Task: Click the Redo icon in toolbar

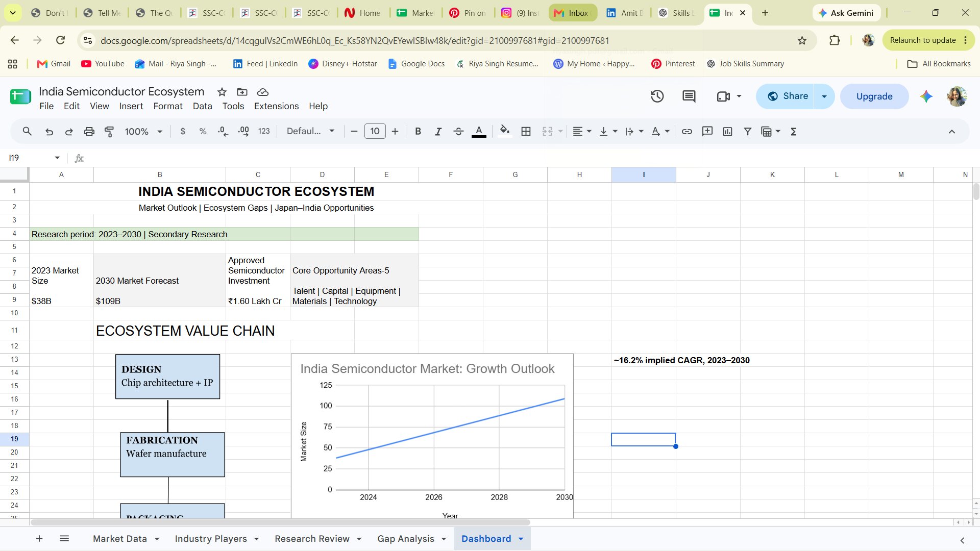Action: click(69, 132)
